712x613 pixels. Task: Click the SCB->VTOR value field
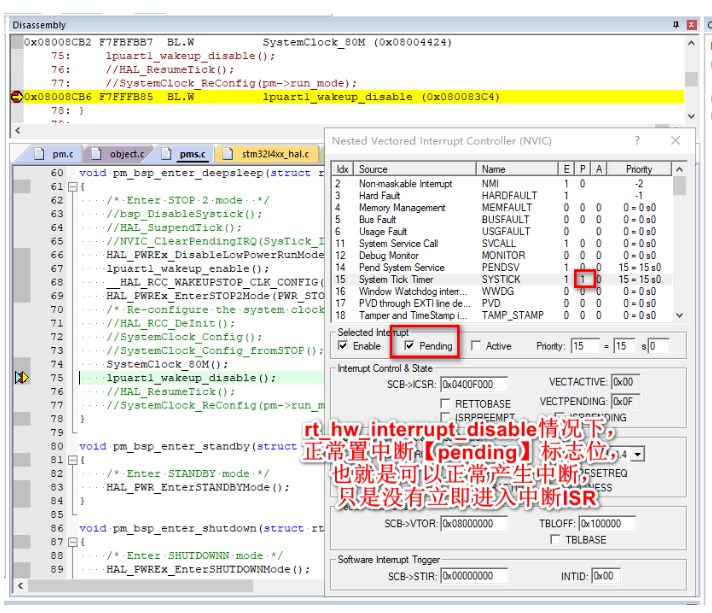[x=474, y=524]
